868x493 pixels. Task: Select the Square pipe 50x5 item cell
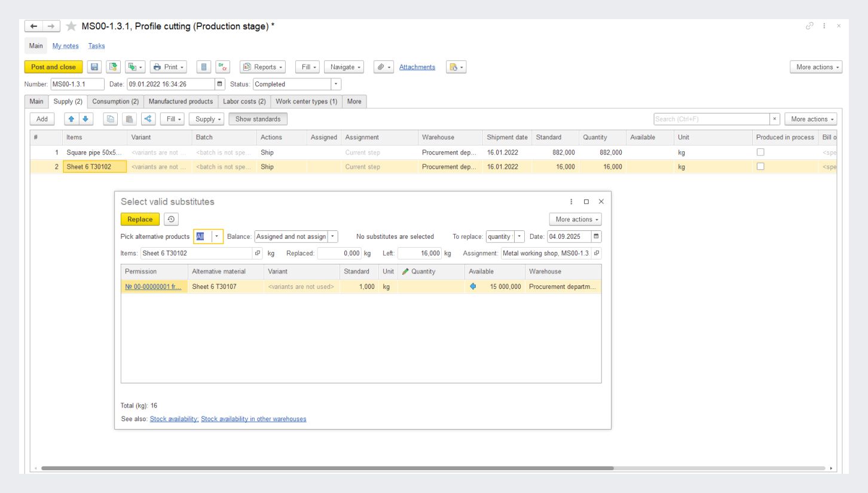94,153
